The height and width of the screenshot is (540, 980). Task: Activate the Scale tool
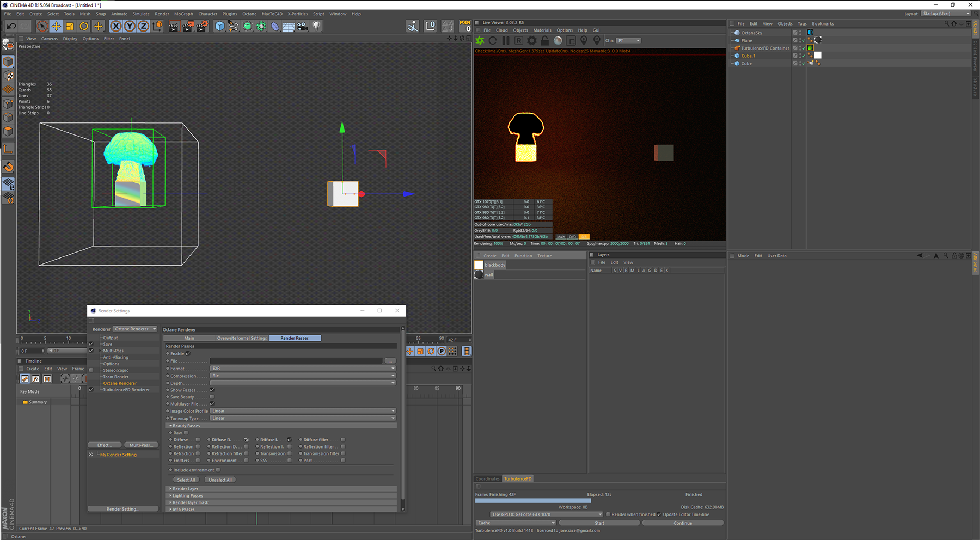[70, 26]
